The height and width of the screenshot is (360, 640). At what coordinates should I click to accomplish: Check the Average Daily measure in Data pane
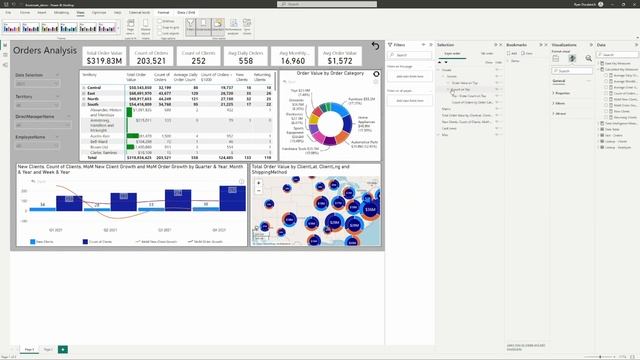click(x=606, y=76)
